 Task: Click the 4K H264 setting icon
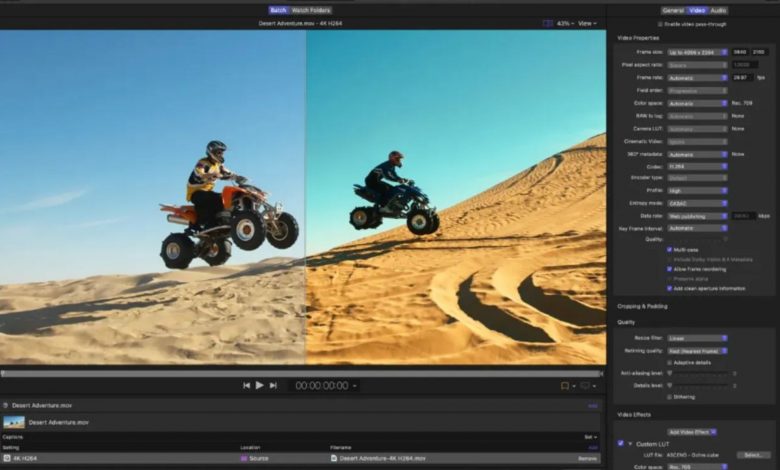coord(6,458)
